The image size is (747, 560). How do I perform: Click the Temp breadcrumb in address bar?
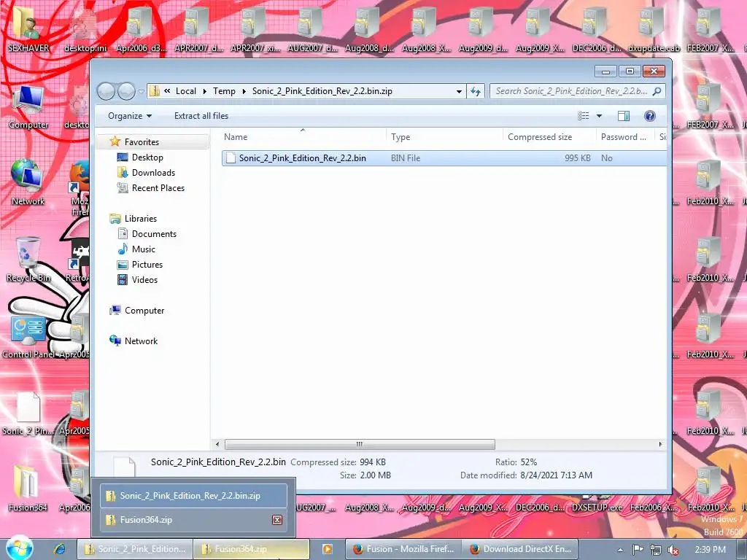click(x=224, y=91)
